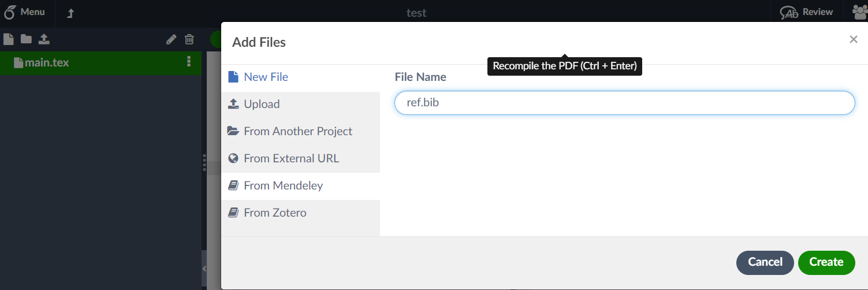Click the new folder icon
Image resolution: width=868 pixels, height=290 pixels.
pos(26,39)
